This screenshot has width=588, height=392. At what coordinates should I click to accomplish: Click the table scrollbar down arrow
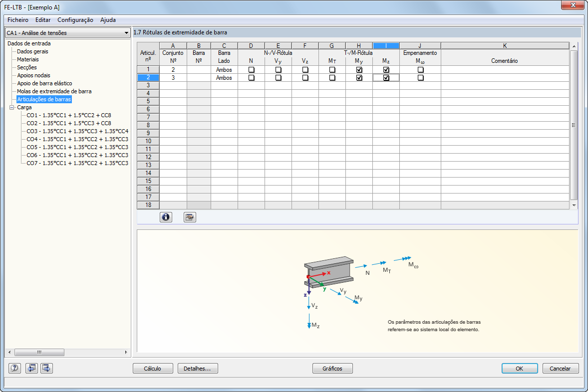(x=574, y=205)
